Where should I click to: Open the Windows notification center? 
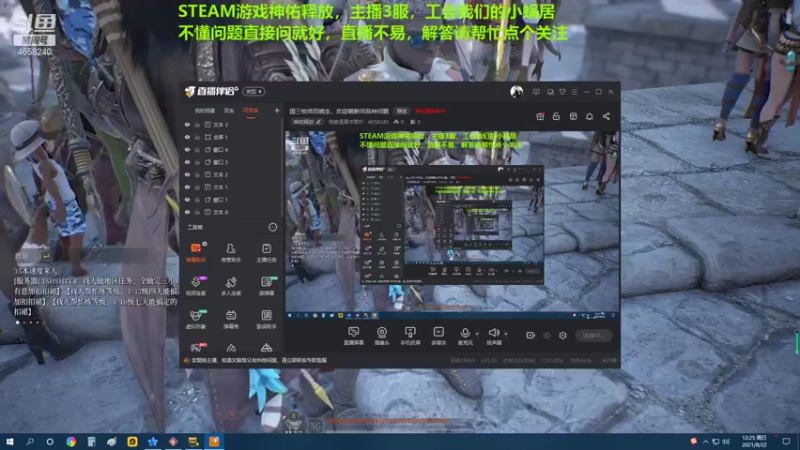click(786, 442)
